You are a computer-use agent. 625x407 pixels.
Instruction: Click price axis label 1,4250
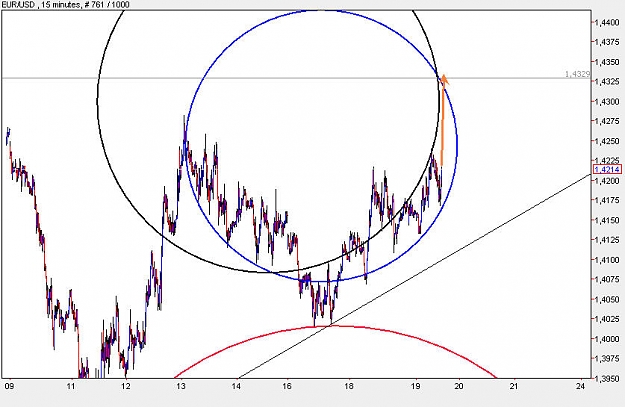tap(607, 141)
